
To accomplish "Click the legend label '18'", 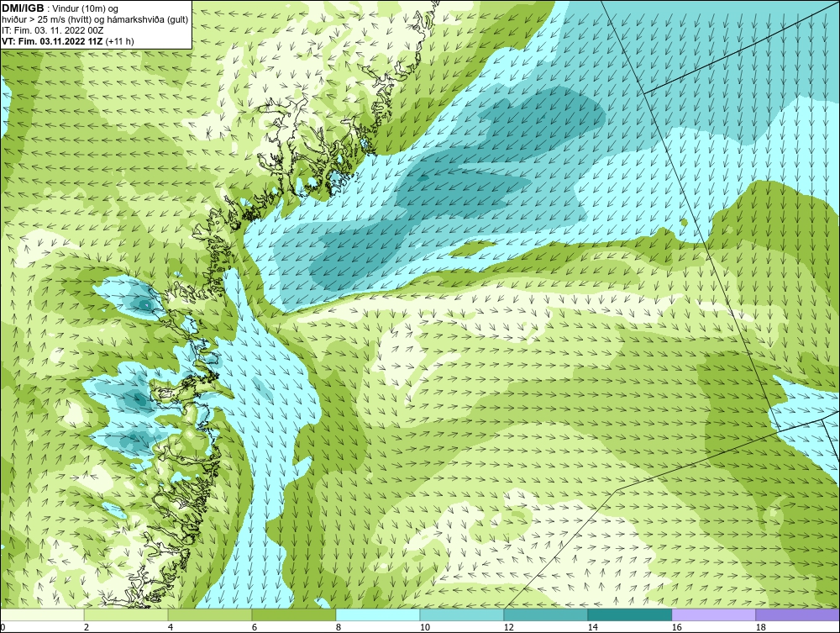I will pyautogui.click(x=760, y=627).
